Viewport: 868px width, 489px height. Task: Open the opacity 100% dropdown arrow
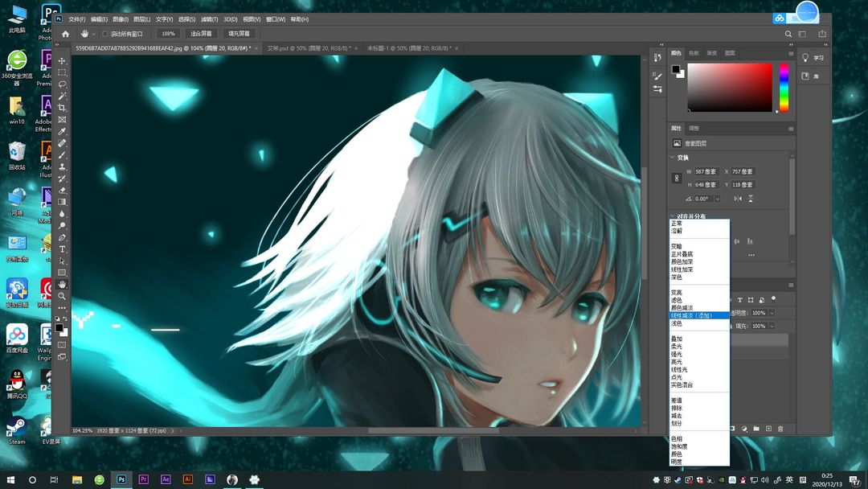pos(772,313)
